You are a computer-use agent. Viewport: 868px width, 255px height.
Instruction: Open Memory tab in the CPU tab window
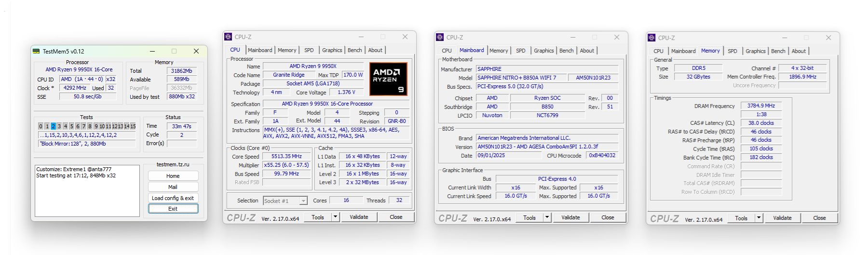coord(287,50)
